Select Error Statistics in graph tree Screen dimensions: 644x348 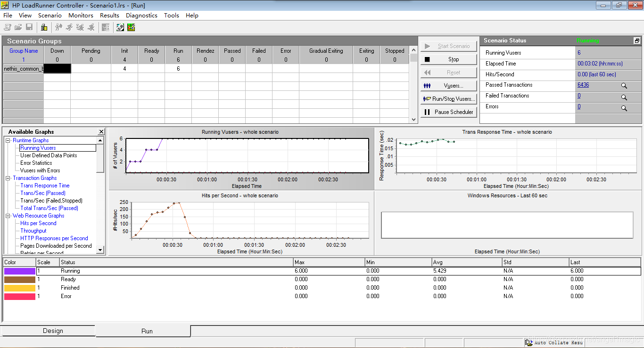pyautogui.click(x=36, y=163)
